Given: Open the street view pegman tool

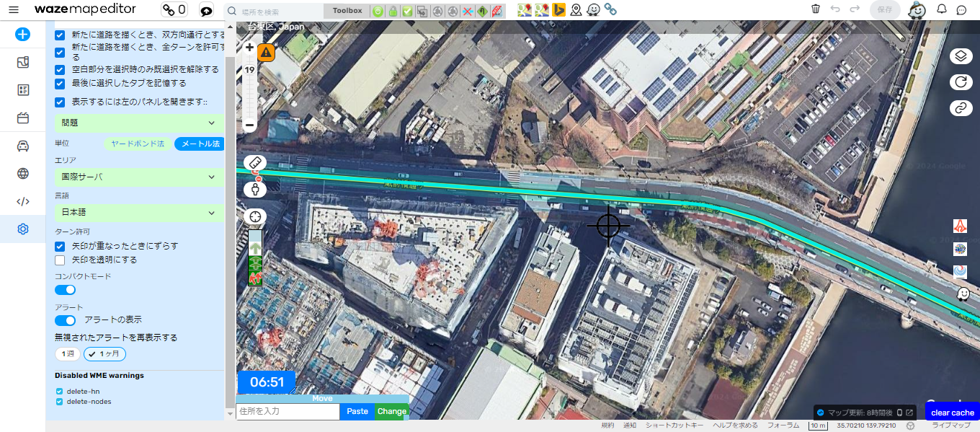Looking at the screenshot, I should (x=255, y=189).
